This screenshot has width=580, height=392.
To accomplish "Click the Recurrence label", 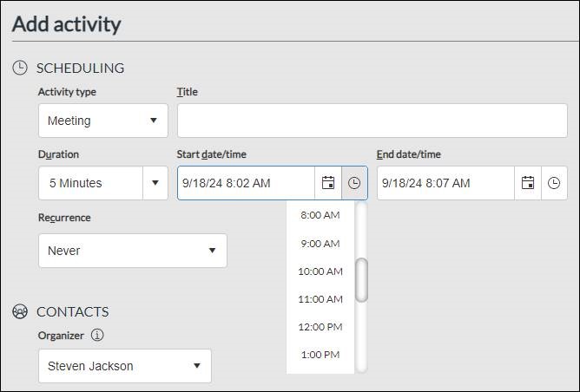I will click(64, 218).
